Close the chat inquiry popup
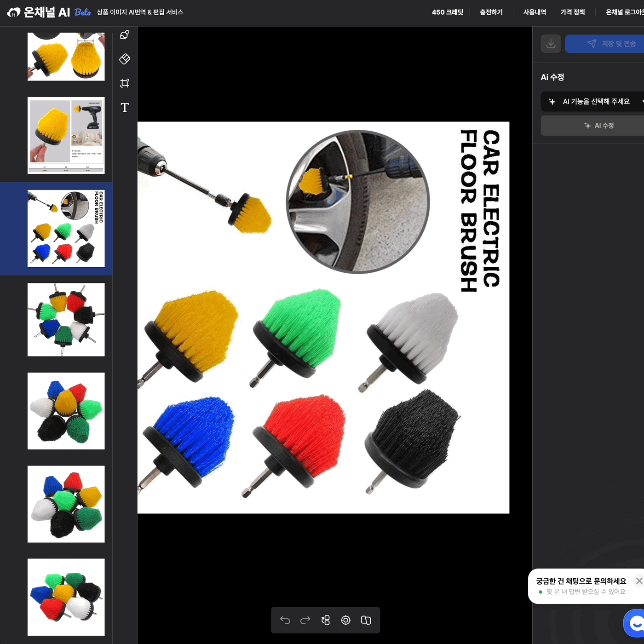This screenshot has width=644, height=644. pyautogui.click(x=639, y=581)
